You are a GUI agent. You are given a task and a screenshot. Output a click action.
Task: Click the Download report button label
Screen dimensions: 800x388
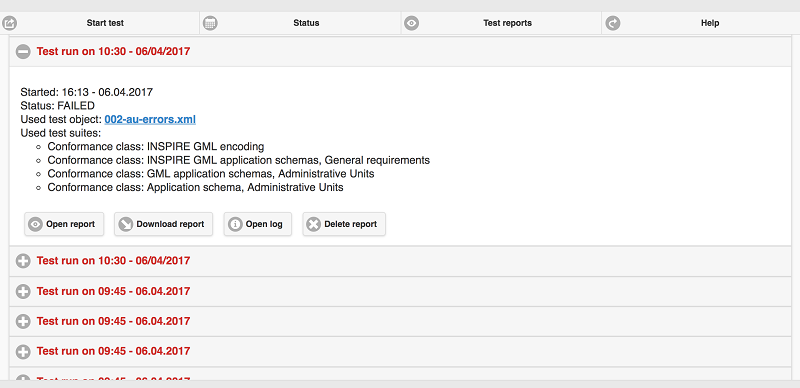pyautogui.click(x=170, y=224)
